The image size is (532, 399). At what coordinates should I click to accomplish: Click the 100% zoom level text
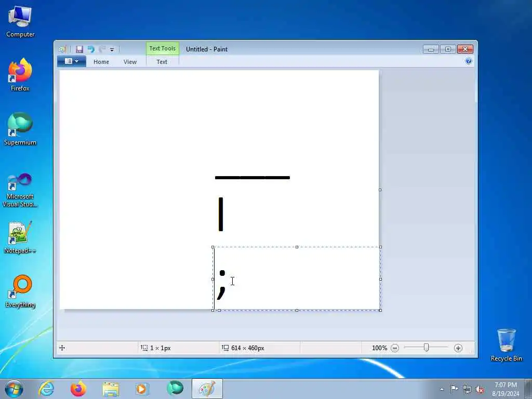[x=379, y=348]
